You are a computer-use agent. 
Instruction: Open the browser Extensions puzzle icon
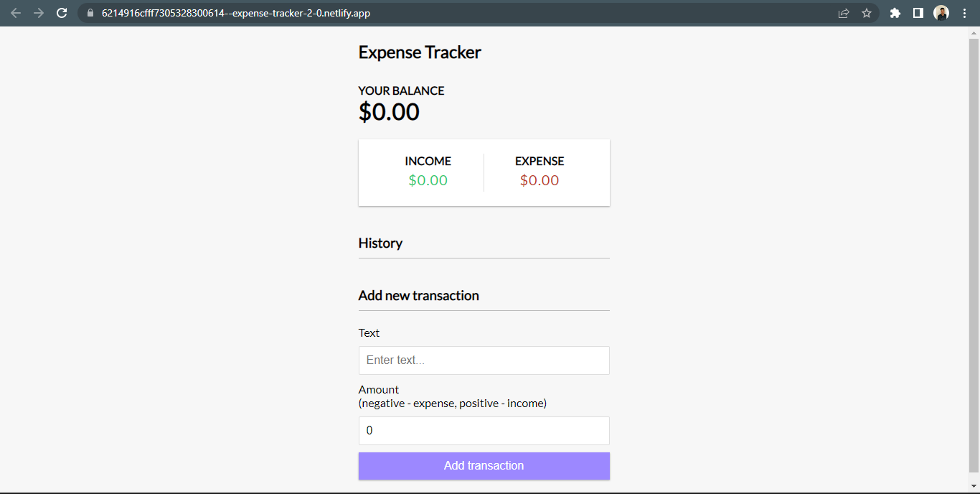(895, 13)
